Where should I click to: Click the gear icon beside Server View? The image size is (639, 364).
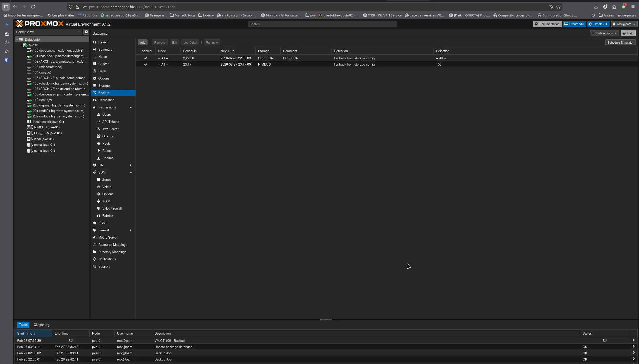[x=86, y=32]
